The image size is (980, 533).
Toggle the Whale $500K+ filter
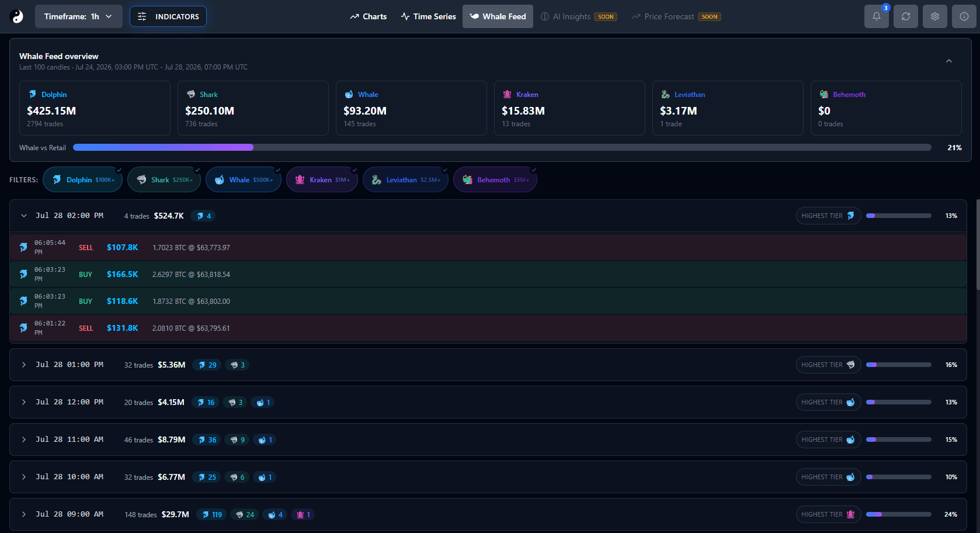(x=244, y=179)
